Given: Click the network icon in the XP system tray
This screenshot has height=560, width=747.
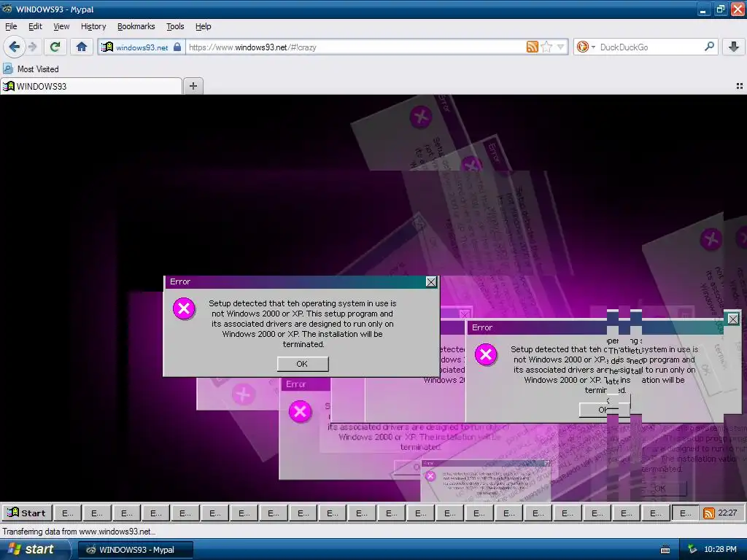Looking at the screenshot, I should 692,550.
